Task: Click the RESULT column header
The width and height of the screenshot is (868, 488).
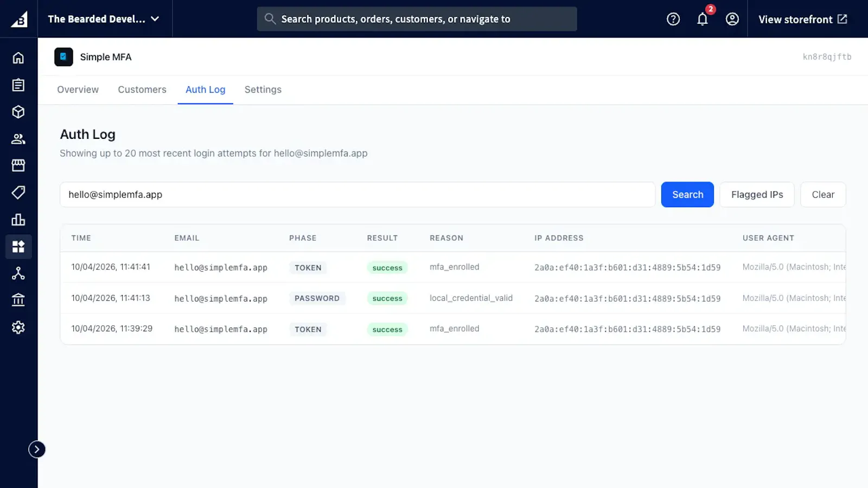Action: [382, 238]
